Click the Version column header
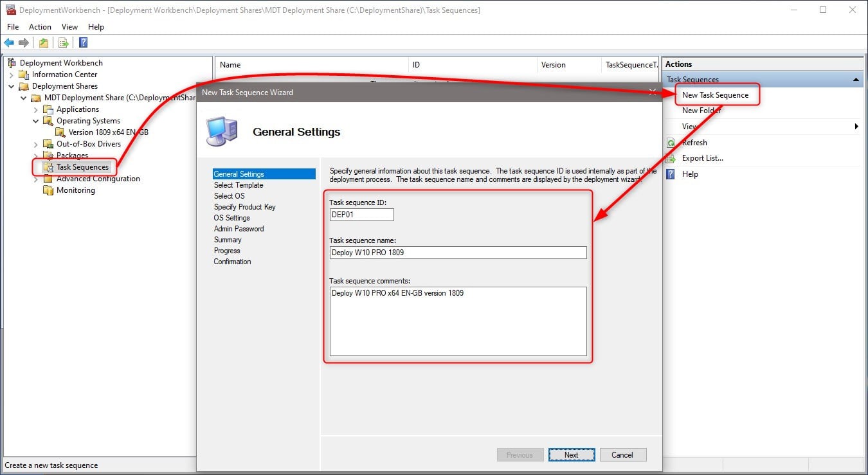The image size is (868, 475). pyautogui.click(x=568, y=65)
